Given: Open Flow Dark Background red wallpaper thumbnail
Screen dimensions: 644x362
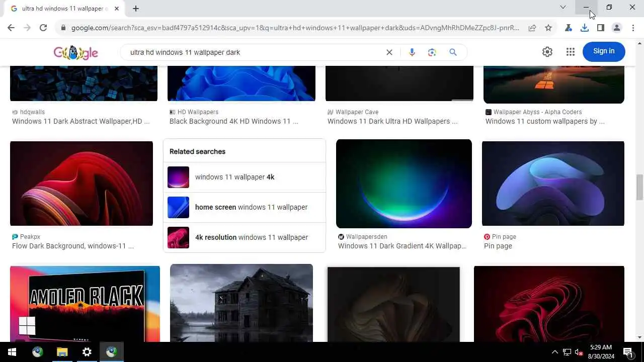Looking at the screenshot, I should [x=82, y=184].
